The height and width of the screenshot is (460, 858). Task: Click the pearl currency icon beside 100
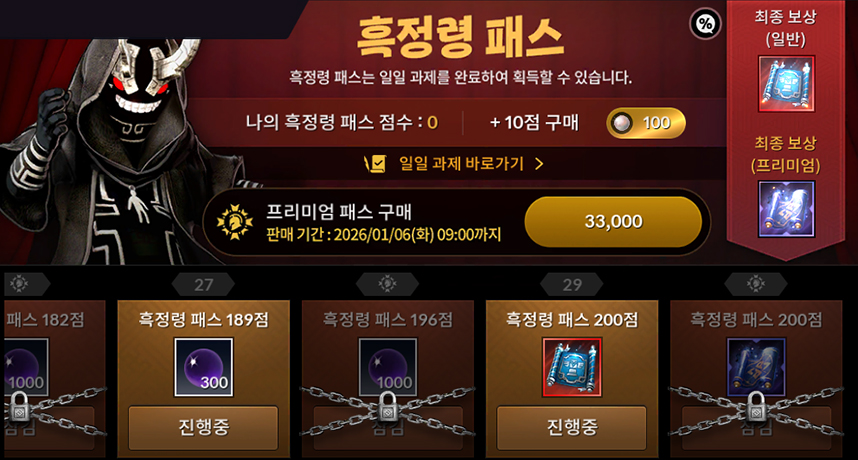pos(622,123)
